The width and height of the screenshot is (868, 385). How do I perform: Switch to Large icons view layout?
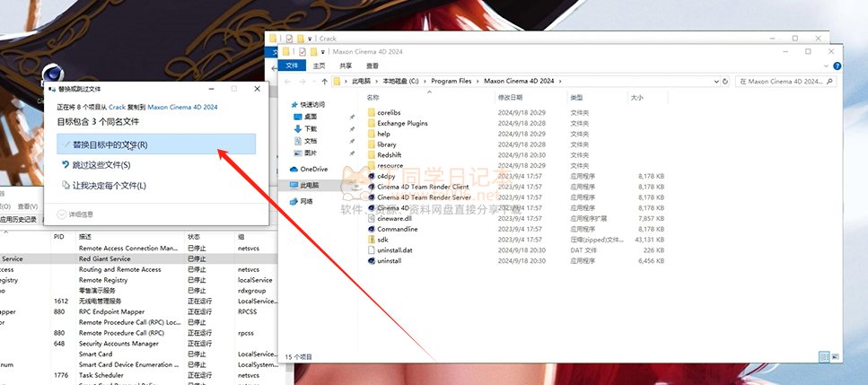(x=835, y=357)
